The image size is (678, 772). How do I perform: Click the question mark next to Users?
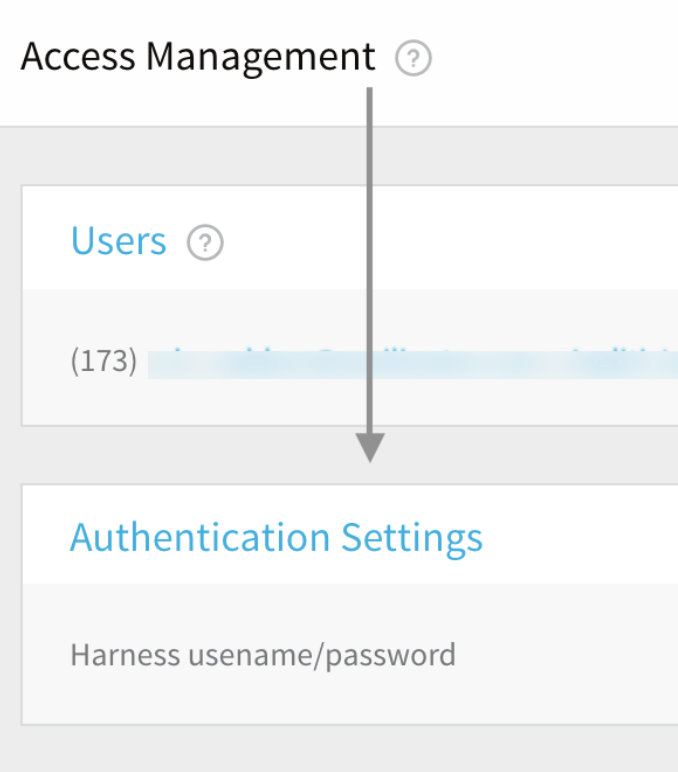pos(205,242)
